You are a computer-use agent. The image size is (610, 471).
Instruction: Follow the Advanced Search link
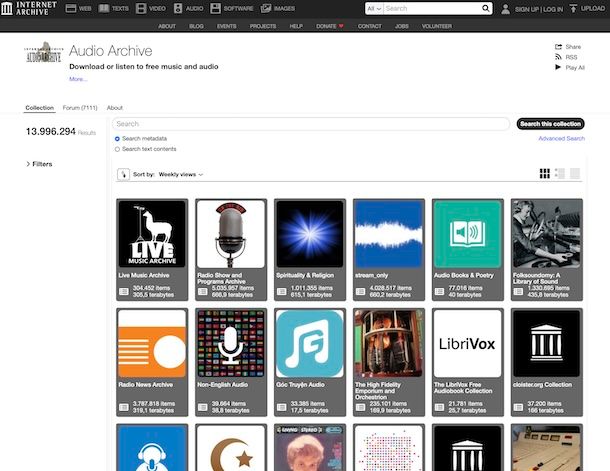click(561, 138)
